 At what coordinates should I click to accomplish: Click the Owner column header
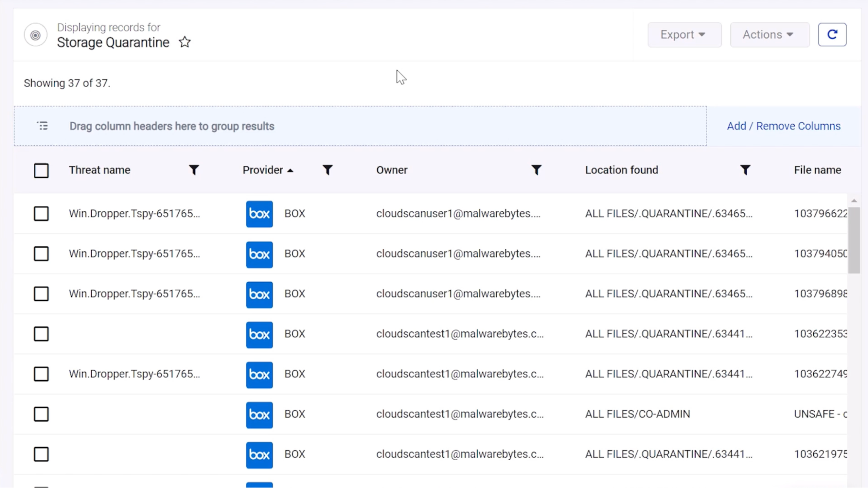[x=392, y=170]
